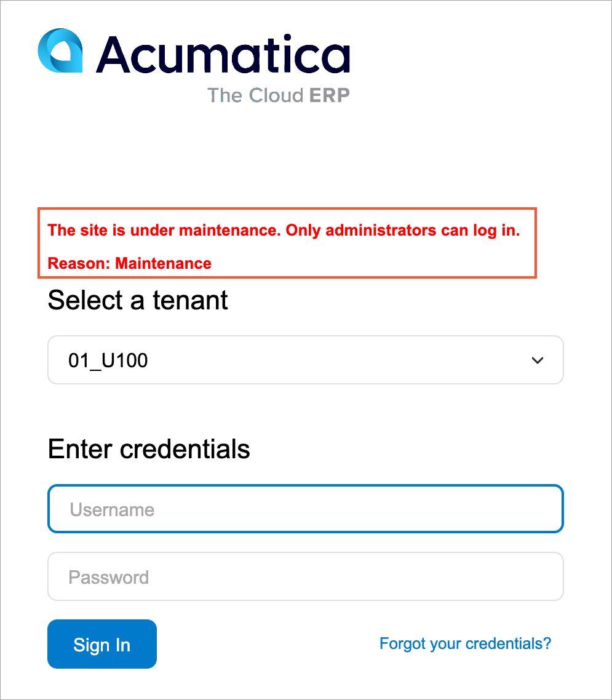The height and width of the screenshot is (700, 612).
Task: Click the "Username" placeholder text
Action: pos(112,510)
